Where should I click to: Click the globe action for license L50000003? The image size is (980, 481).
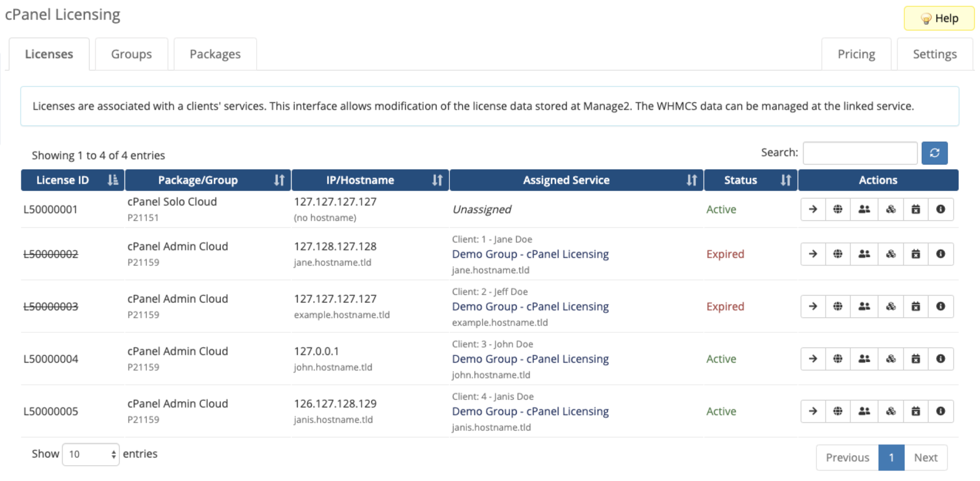click(x=838, y=306)
